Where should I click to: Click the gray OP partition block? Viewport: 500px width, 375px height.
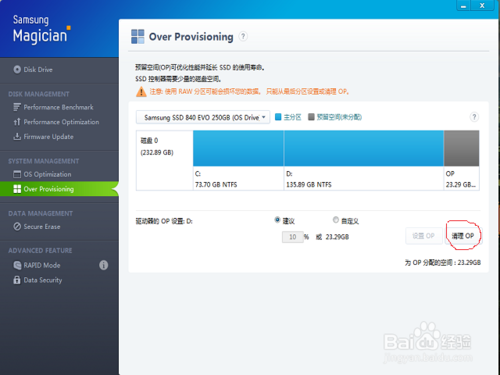click(x=462, y=148)
